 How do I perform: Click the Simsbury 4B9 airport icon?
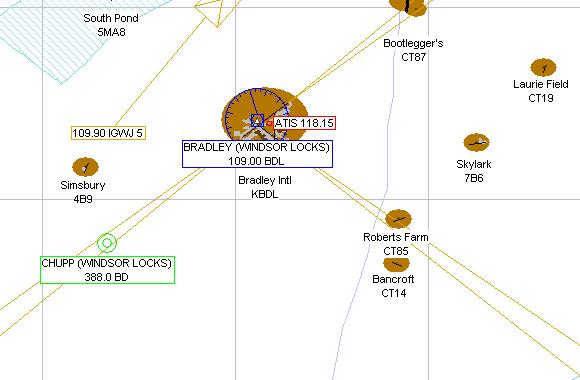tap(85, 167)
